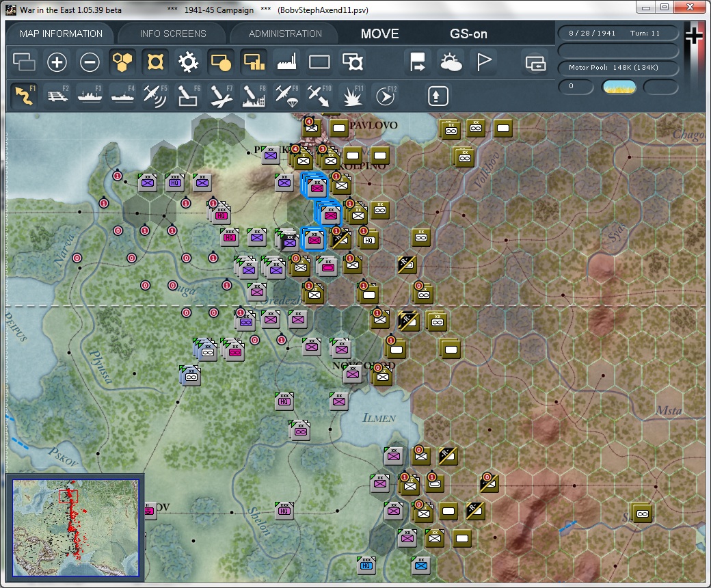Click the pennant flag outline icon
The width and height of the screenshot is (711, 588).
coord(483,62)
